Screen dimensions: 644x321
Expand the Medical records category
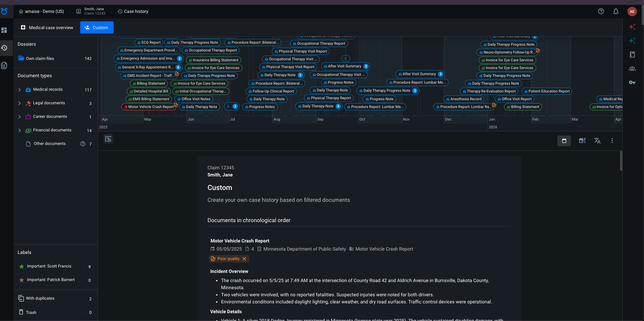point(20,90)
